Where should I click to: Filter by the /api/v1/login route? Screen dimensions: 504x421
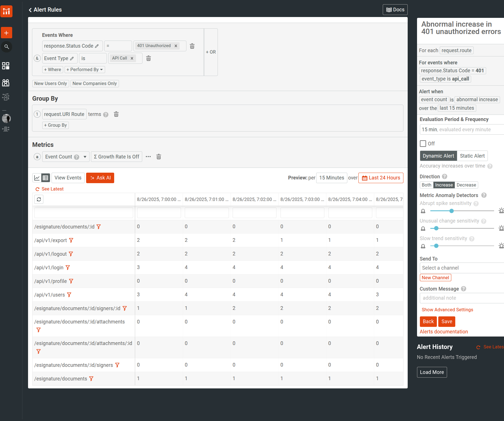tap(68, 268)
